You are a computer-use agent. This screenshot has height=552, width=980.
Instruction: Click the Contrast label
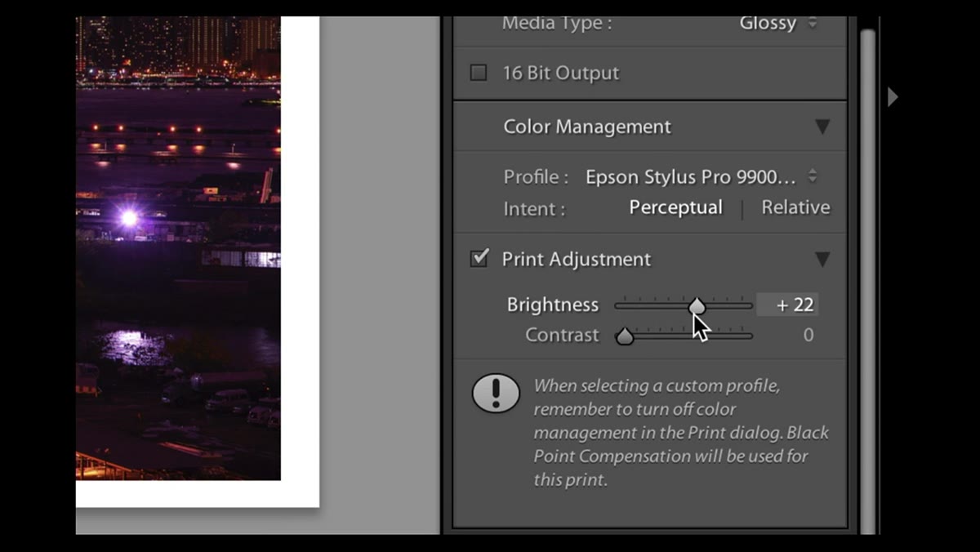(562, 335)
